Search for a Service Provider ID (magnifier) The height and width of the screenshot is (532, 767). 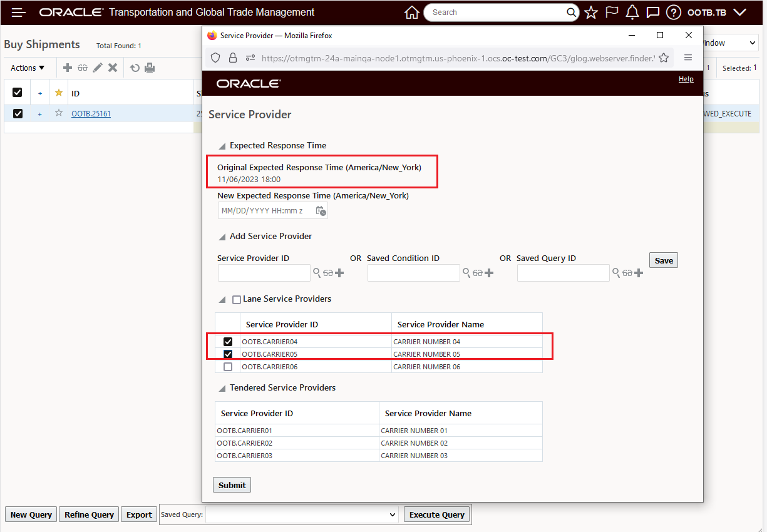coord(317,273)
